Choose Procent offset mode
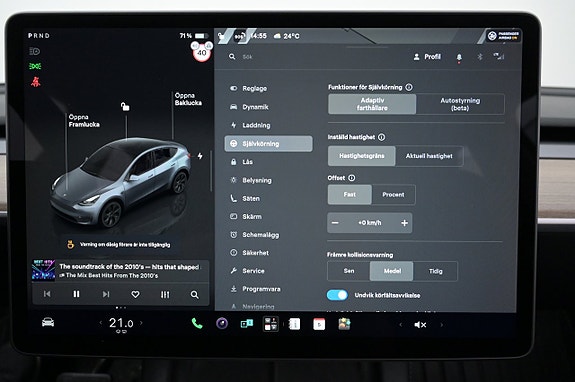Image resolution: width=575 pixels, height=382 pixels. point(393,194)
